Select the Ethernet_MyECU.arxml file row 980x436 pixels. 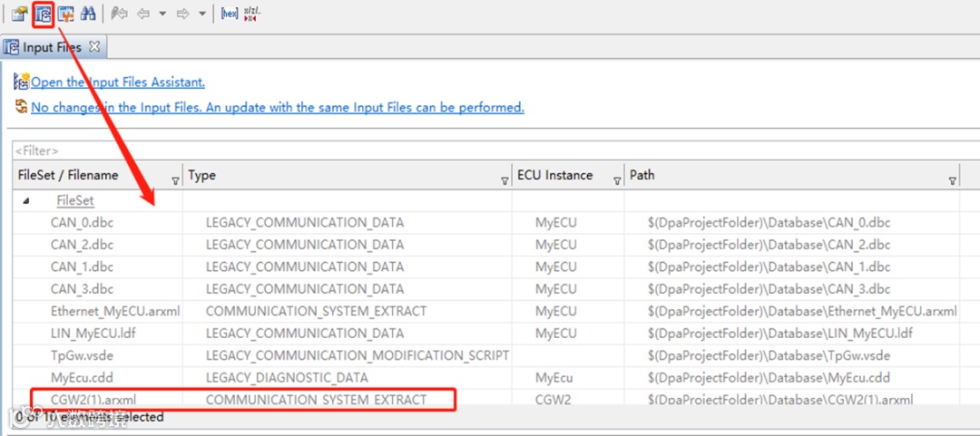[115, 311]
